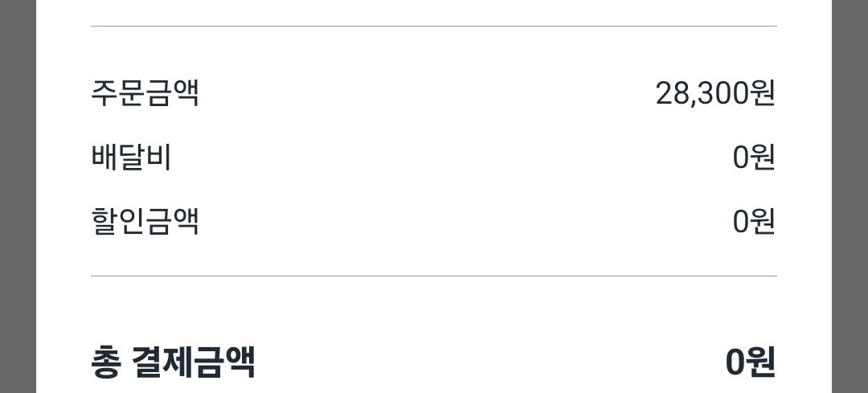Select the 0원 discount amount value
868x393 pixels.
753,221
